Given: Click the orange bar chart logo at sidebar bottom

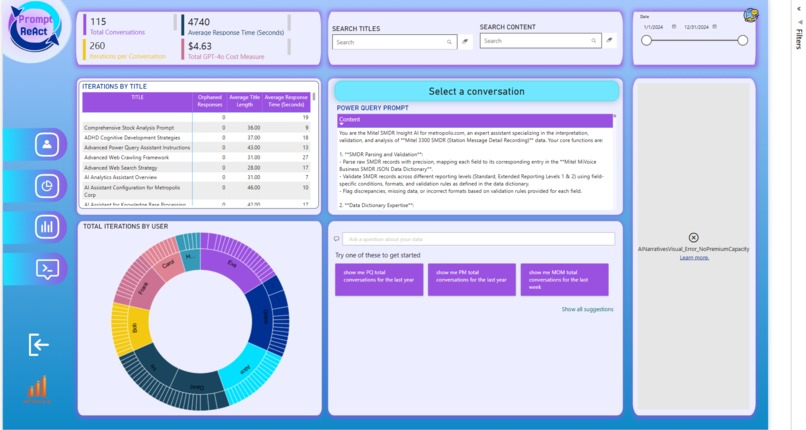Looking at the screenshot, I should click(x=36, y=389).
